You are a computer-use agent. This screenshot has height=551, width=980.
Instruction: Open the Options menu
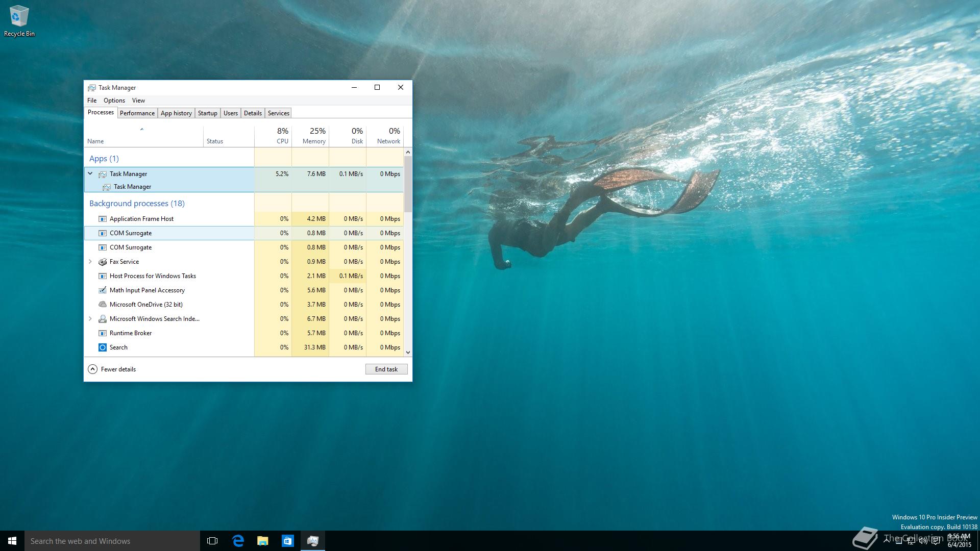pyautogui.click(x=114, y=101)
